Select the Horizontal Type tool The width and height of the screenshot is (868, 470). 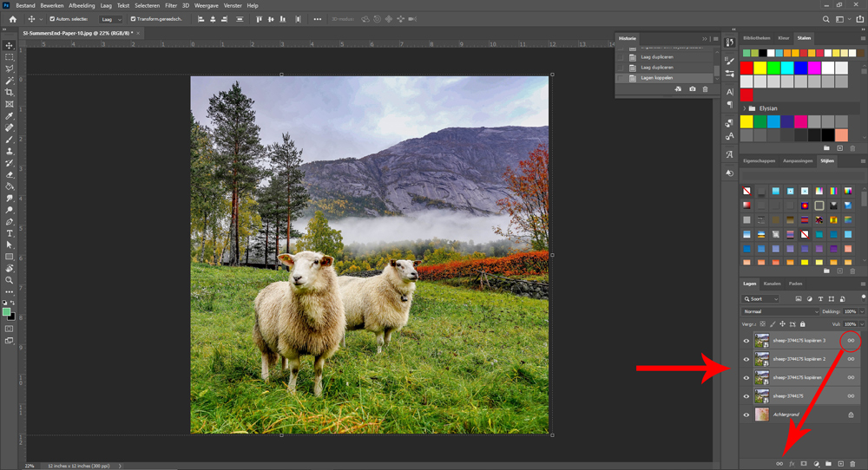click(10, 233)
